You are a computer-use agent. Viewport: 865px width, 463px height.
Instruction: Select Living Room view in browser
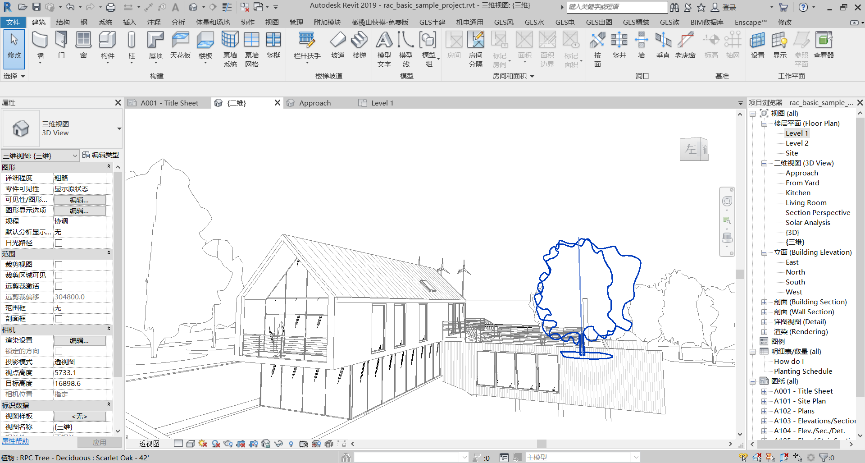pyautogui.click(x=805, y=203)
